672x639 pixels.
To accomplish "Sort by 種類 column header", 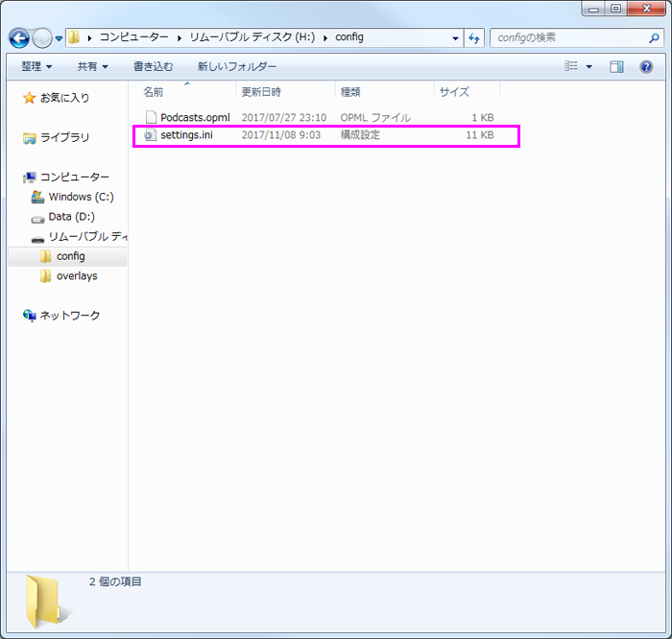I will pos(350,92).
